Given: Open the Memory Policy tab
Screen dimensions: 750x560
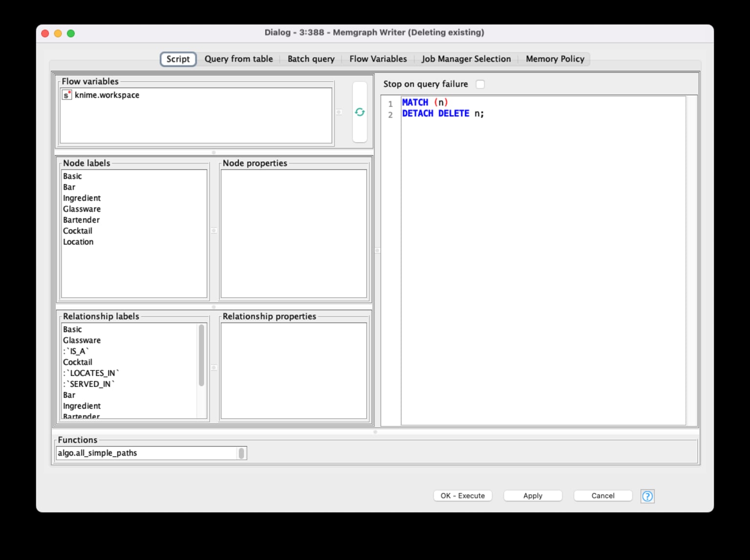Looking at the screenshot, I should [555, 59].
